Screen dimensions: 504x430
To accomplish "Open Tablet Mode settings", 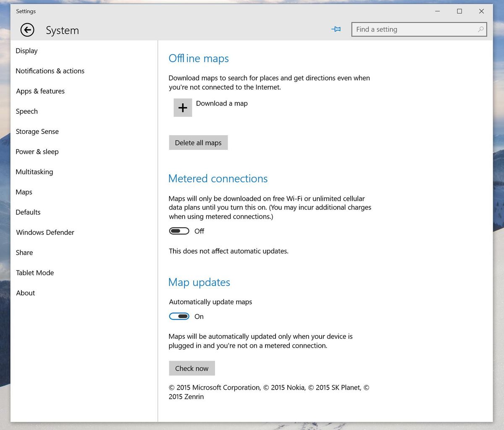I will [35, 272].
